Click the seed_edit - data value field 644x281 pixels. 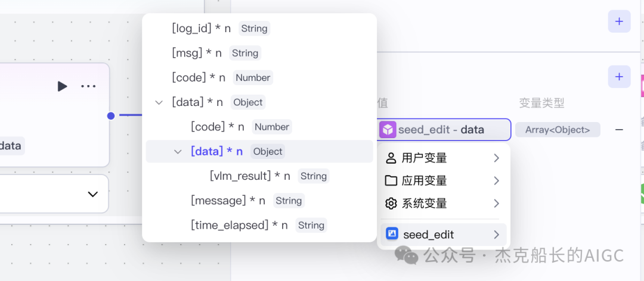(x=443, y=130)
